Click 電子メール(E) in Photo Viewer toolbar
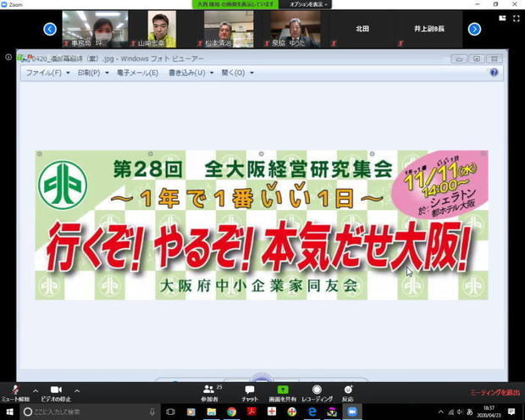 point(137,73)
